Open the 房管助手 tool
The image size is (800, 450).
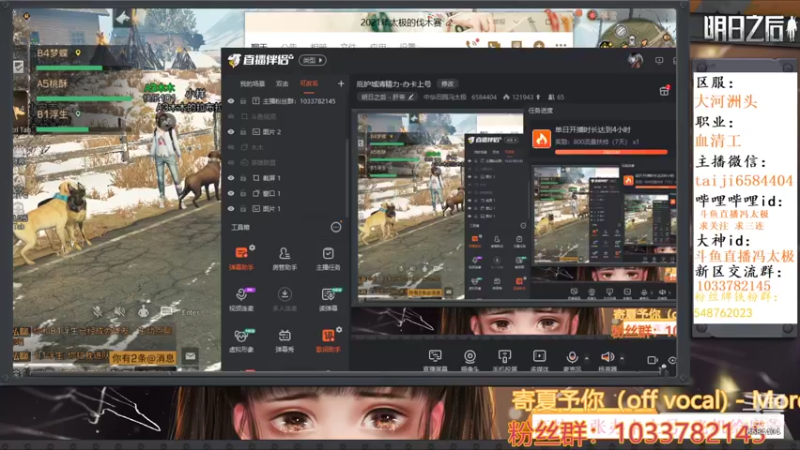pos(285,257)
